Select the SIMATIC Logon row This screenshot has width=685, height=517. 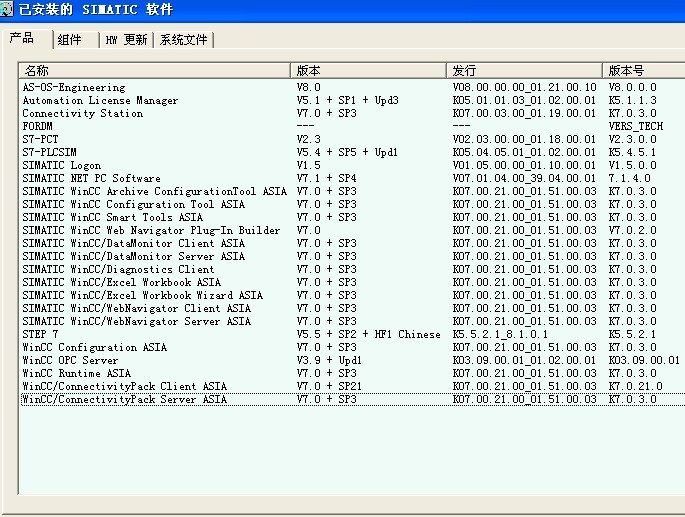(62, 166)
